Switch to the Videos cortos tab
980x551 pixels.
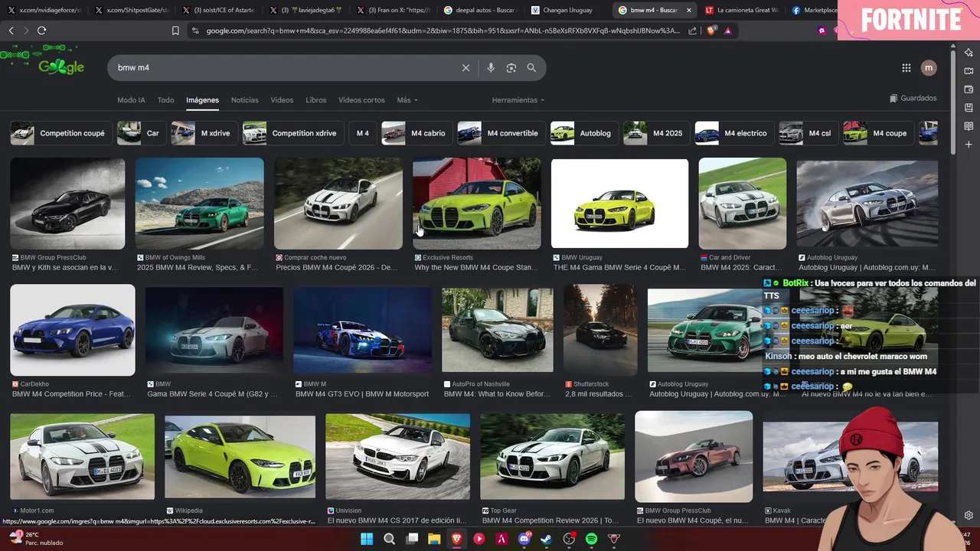point(361,100)
